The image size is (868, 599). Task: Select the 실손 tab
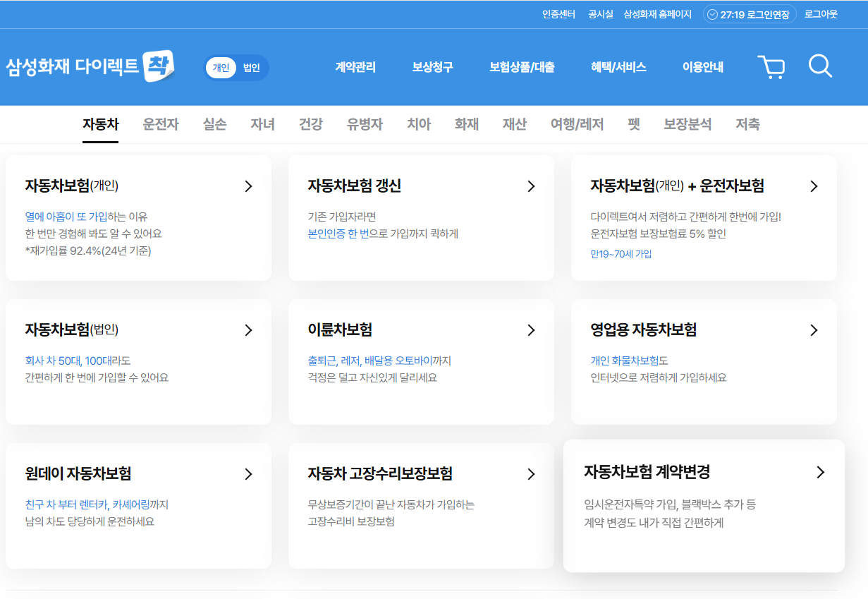[x=214, y=125]
